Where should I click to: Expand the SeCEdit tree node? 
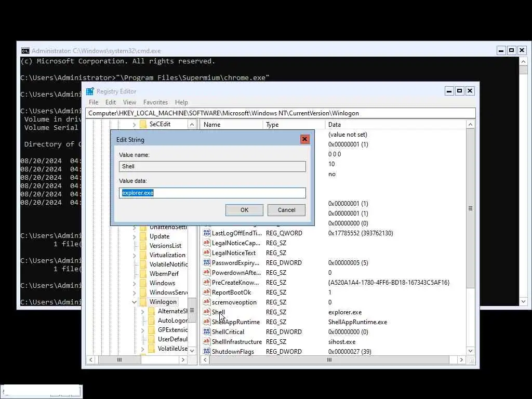[135, 125]
